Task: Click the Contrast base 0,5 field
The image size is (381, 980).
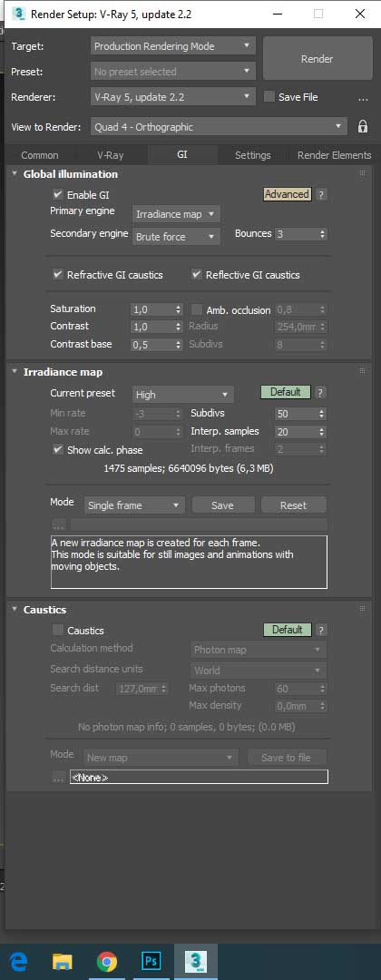Action: click(153, 345)
